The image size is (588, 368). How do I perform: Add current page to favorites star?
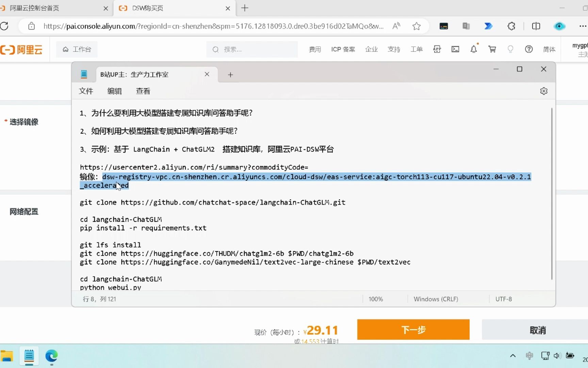[x=416, y=26]
